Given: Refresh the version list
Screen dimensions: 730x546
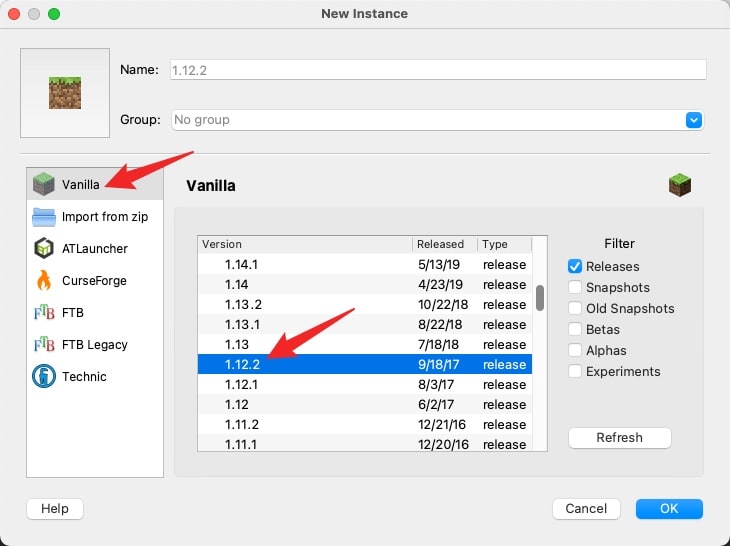Looking at the screenshot, I should [620, 438].
